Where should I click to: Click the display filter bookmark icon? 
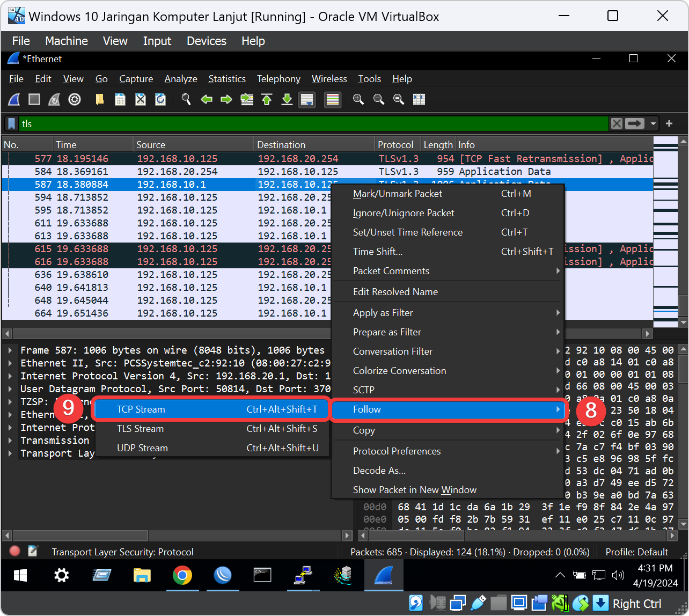tap(12, 124)
